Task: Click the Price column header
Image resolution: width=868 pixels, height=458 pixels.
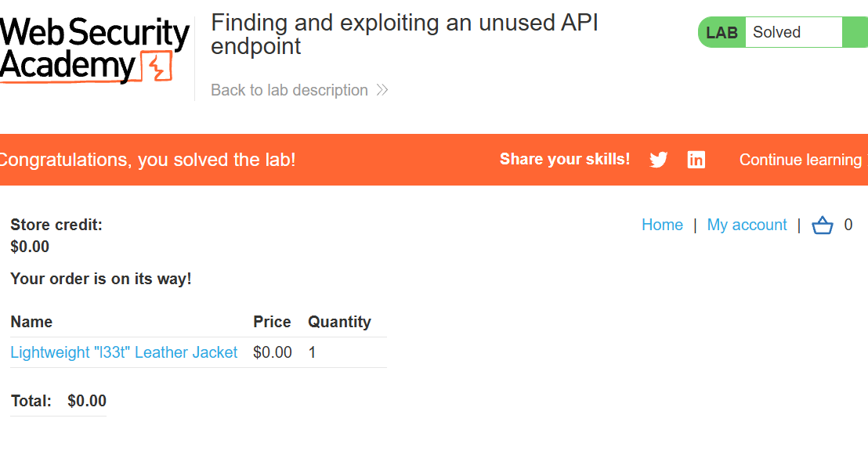Action: click(x=272, y=322)
